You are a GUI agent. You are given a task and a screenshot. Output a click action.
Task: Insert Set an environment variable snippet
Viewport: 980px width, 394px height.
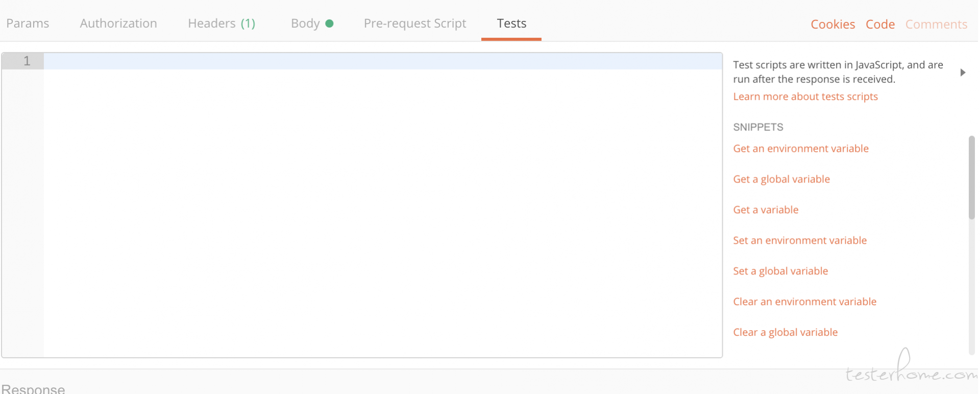[800, 241]
